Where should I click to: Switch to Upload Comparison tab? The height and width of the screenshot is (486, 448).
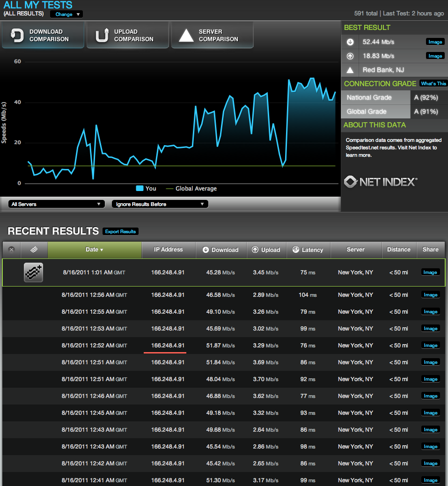tap(128, 35)
